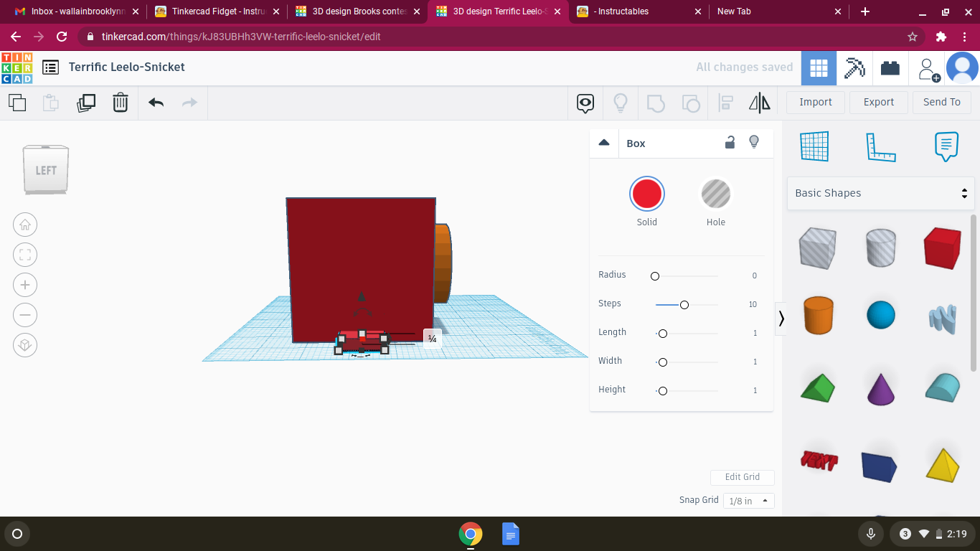This screenshot has width=980, height=551.
Task: Toggle Notes visibility eye icon
Action: [x=585, y=103]
